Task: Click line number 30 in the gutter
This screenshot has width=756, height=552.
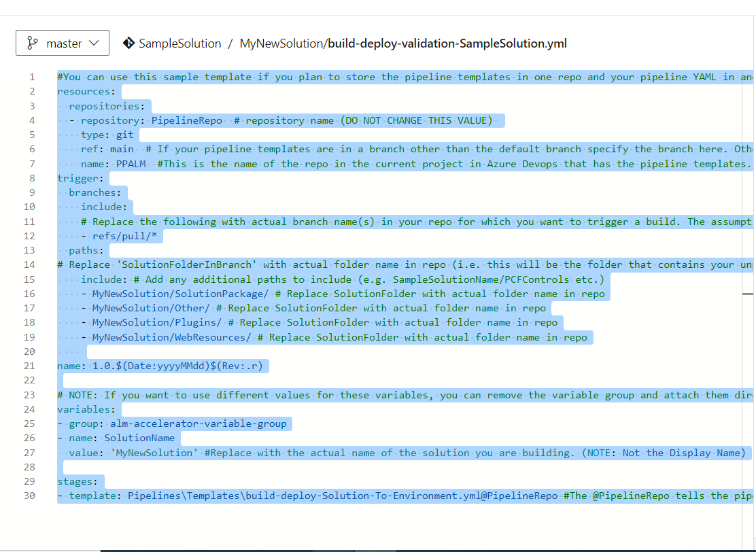Action: coord(29,496)
